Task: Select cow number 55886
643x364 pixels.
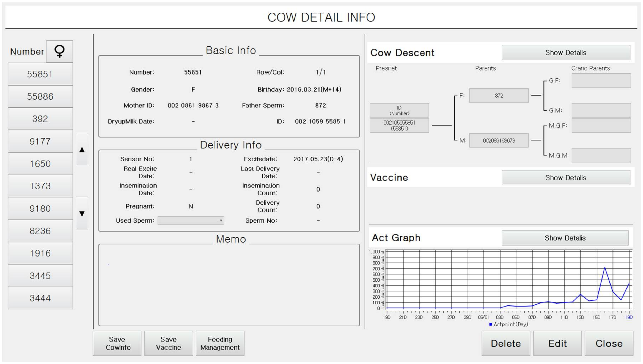Action: point(40,96)
